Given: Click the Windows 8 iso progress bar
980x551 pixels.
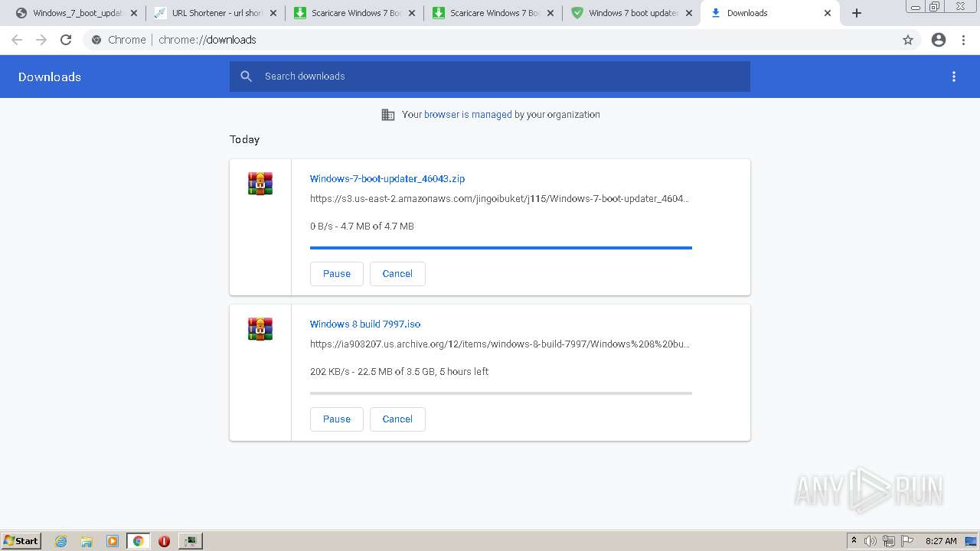Looking at the screenshot, I should coord(501,393).
